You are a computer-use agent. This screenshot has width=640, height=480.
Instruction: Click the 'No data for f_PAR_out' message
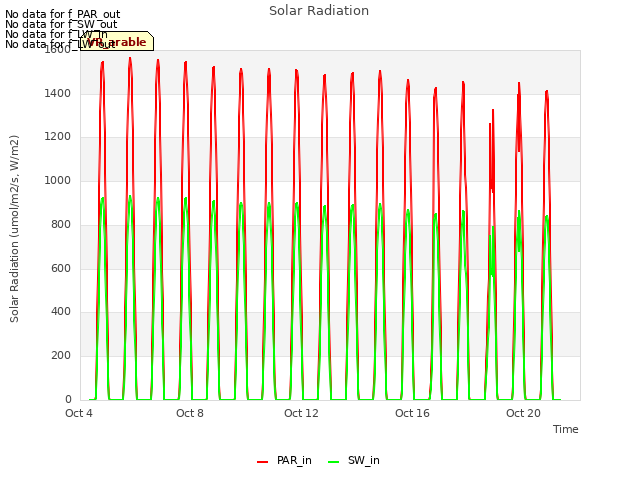pos(62,15)
